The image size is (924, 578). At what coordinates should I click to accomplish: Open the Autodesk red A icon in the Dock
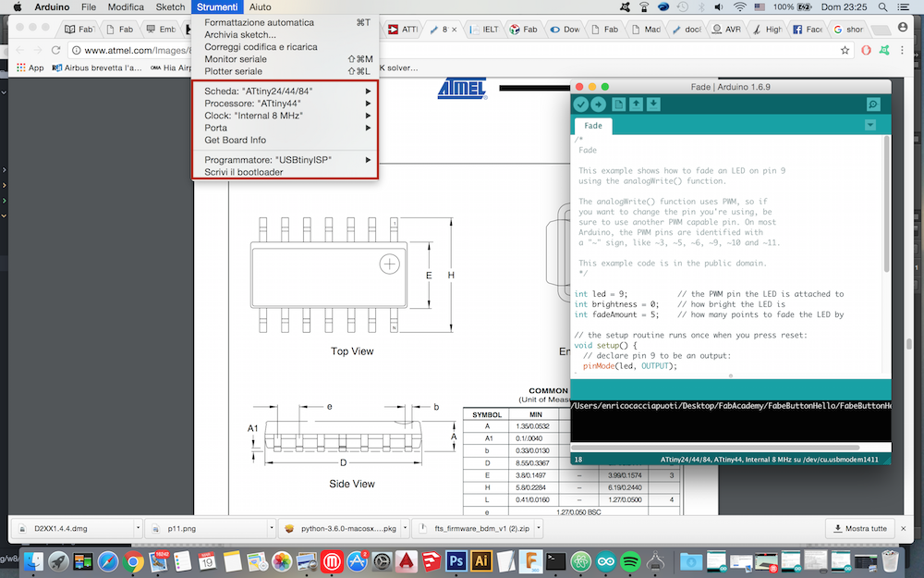click(407, 561)
